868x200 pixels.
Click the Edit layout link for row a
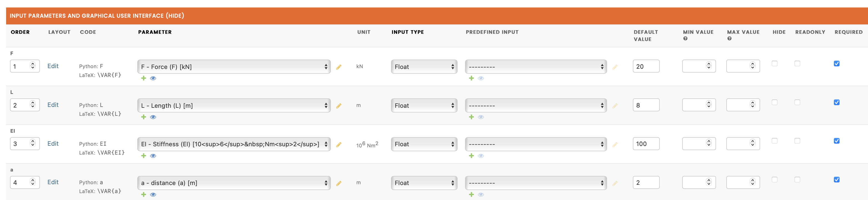point(53,182)
